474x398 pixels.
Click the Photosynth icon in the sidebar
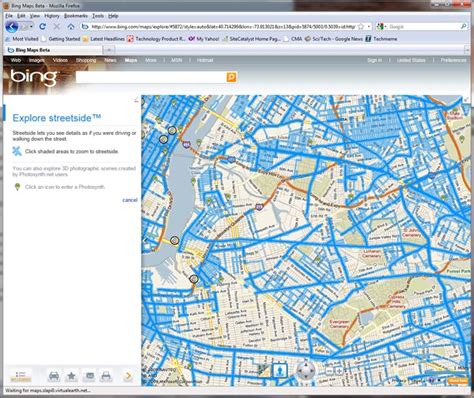point(17,187)
